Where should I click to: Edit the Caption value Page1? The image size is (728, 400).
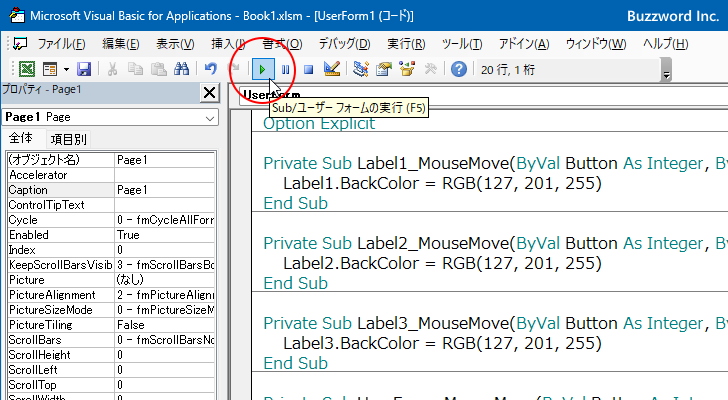(164, 190)
